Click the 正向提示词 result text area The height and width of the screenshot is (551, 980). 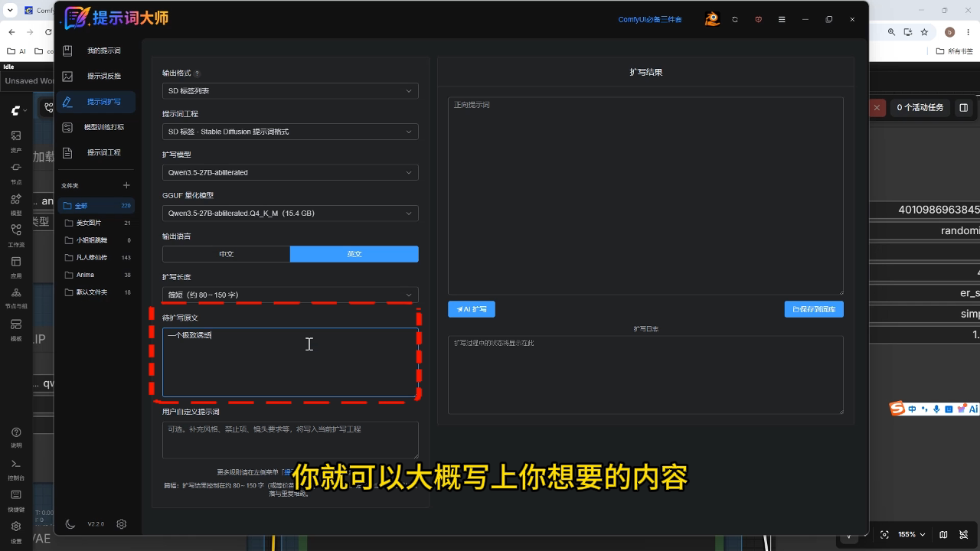(645, 196)
